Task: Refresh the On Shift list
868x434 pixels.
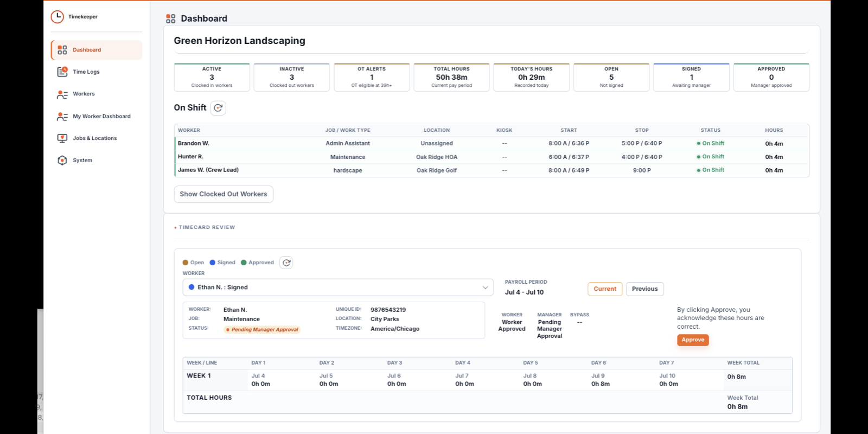Action: point(218,108)
